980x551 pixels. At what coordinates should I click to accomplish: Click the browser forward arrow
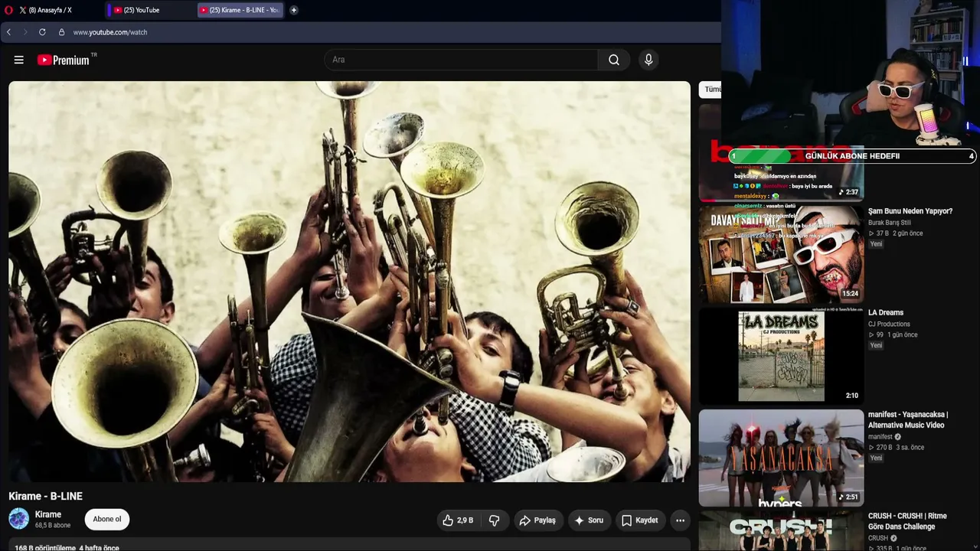pos(24,32)
